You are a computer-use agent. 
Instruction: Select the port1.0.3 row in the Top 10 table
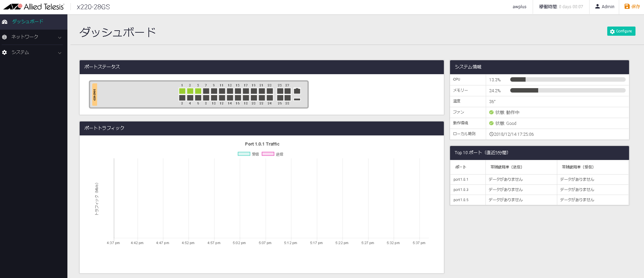pyautogui.click(x=461, y=190)
